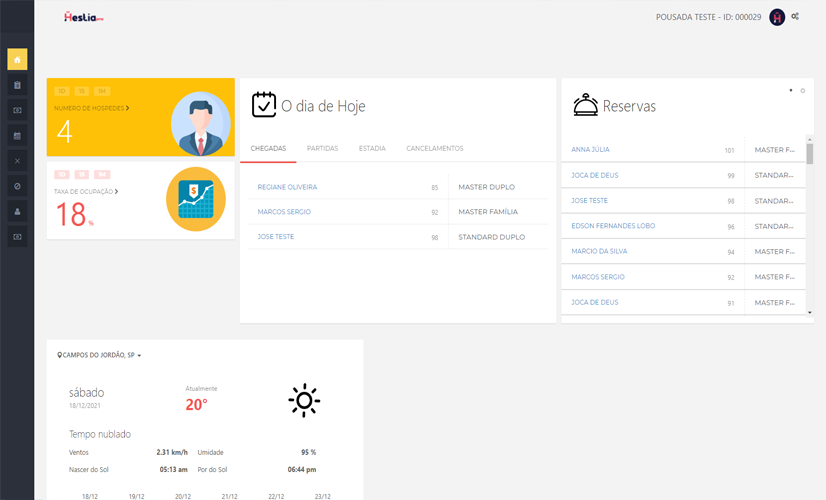Image resolution: width=826 pixels, height=500 pixels.
Task: Expand Numero de Hospedes details chevron
Action: (127, 107)
